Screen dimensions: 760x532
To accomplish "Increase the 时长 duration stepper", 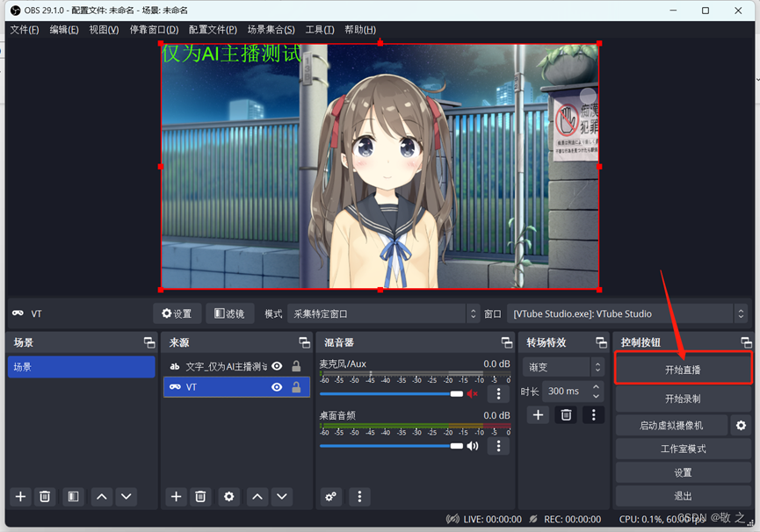I will point(597,386).
